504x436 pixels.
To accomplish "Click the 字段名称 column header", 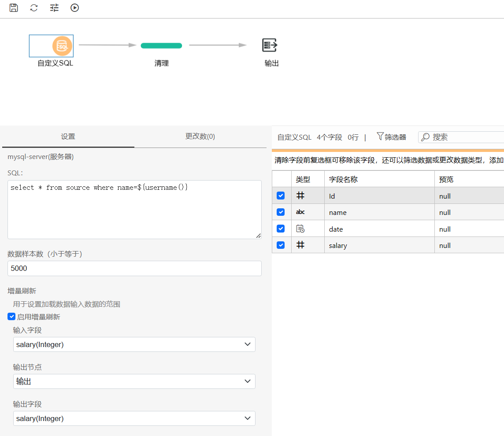I will click(380, 179).
